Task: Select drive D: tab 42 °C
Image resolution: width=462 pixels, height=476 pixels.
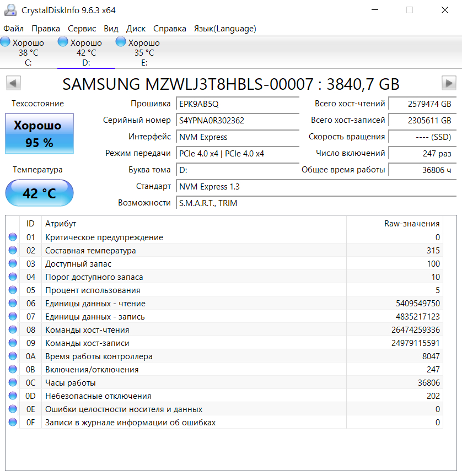Action: pos(86,52)
